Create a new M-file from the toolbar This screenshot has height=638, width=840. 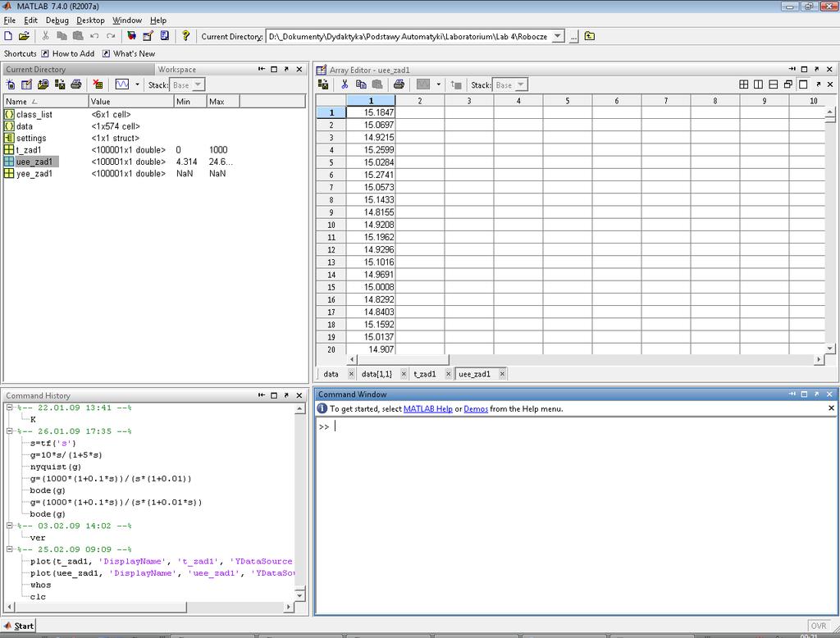pos(8,36)
